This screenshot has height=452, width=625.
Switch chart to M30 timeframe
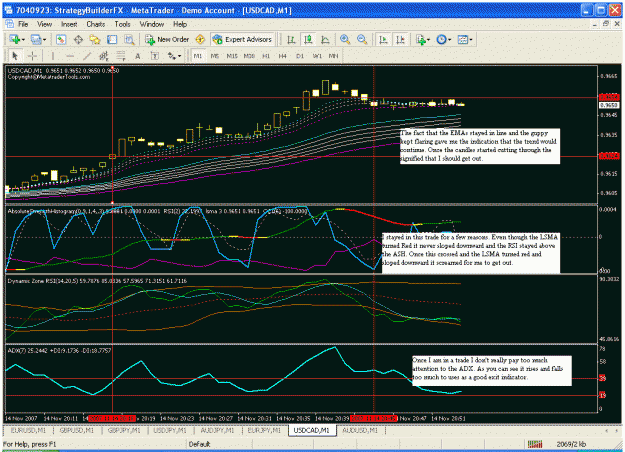click(249, 56)
